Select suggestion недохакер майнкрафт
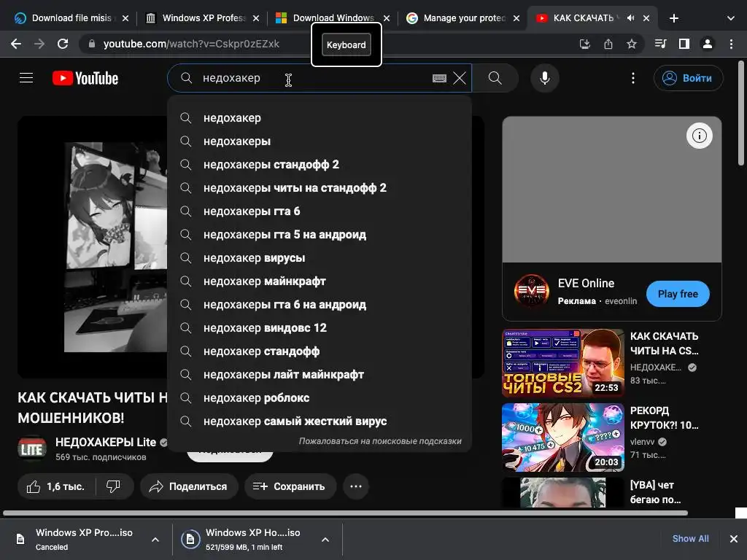The image size is (747, 560). pyautogui.click(x=320, y=281)
